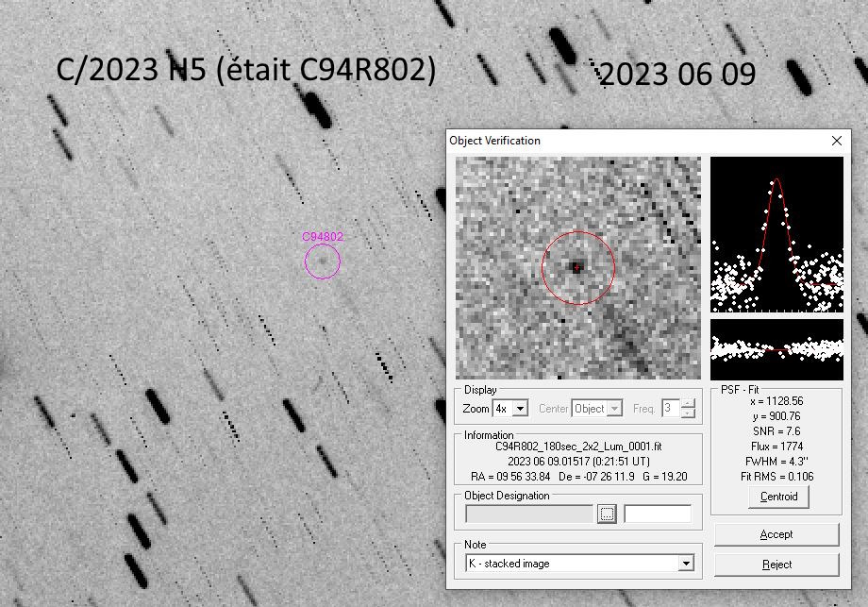Decrease the Freq. stepper value
Image resolution: width=868 pixels, height=607 pixels.
[688, 413]
